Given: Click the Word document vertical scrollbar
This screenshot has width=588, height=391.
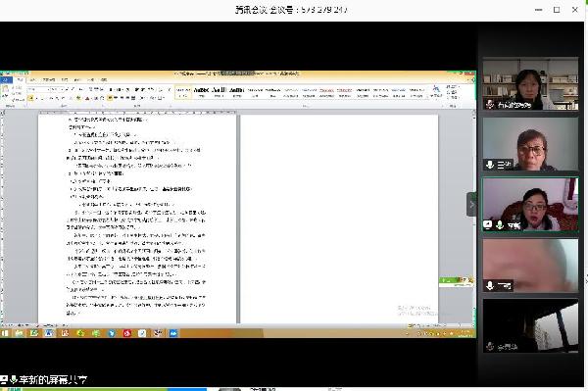Looking at the screenshot, I should (x=473, y=218).
